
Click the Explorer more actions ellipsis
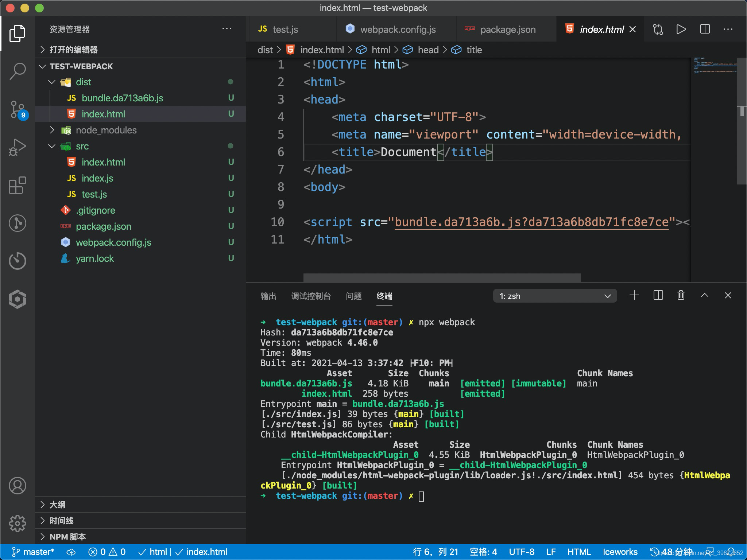coord(227,29)
